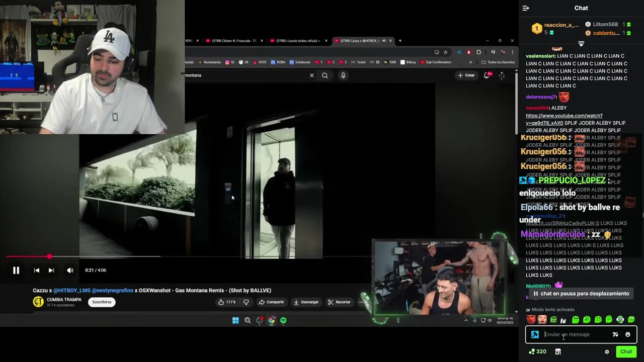The height and width of the screenshot is (362, 644).
Task: Open chat settings gear
Action: coord(607,352)
